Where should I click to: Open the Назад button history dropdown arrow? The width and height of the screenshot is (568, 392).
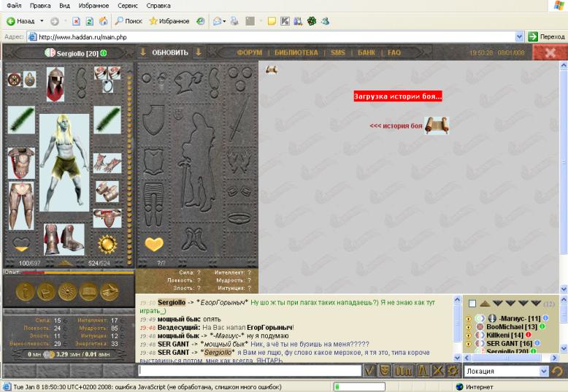[x=42, y=21]
